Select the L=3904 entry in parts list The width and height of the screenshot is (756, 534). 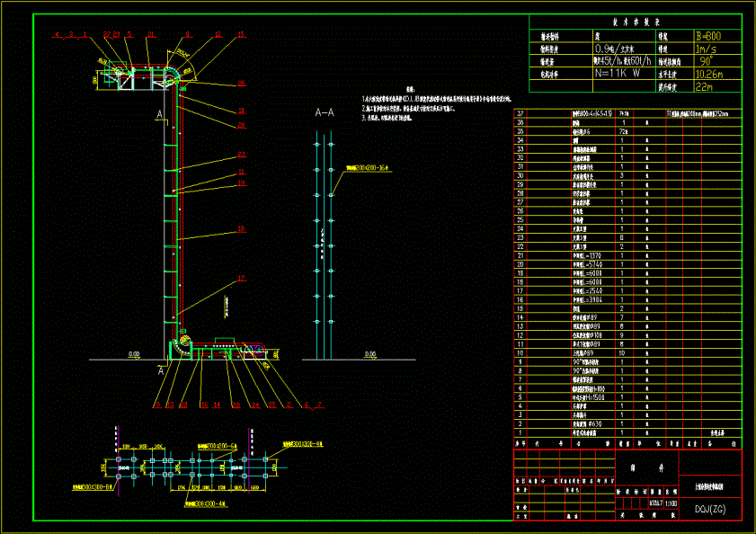coord(587,299)
